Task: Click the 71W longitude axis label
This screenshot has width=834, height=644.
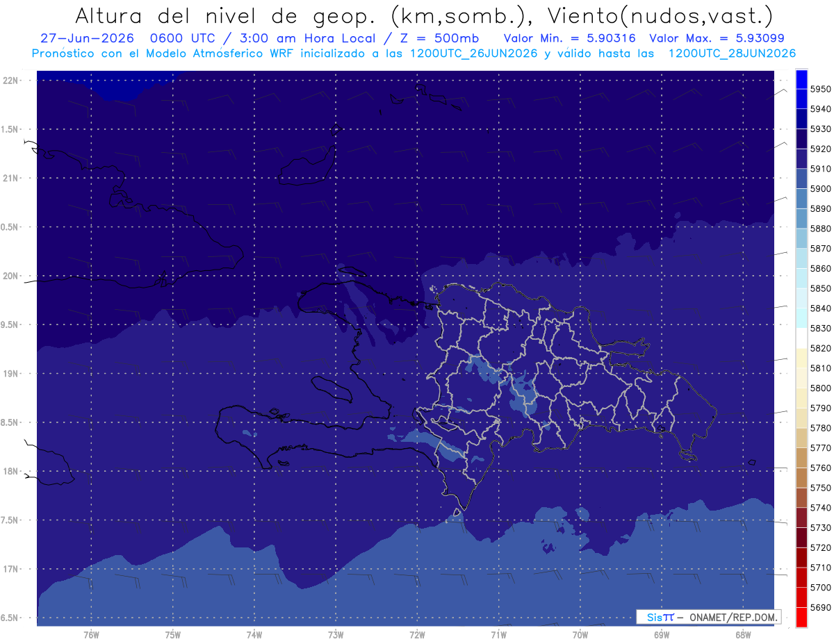Action: point(498,635)
